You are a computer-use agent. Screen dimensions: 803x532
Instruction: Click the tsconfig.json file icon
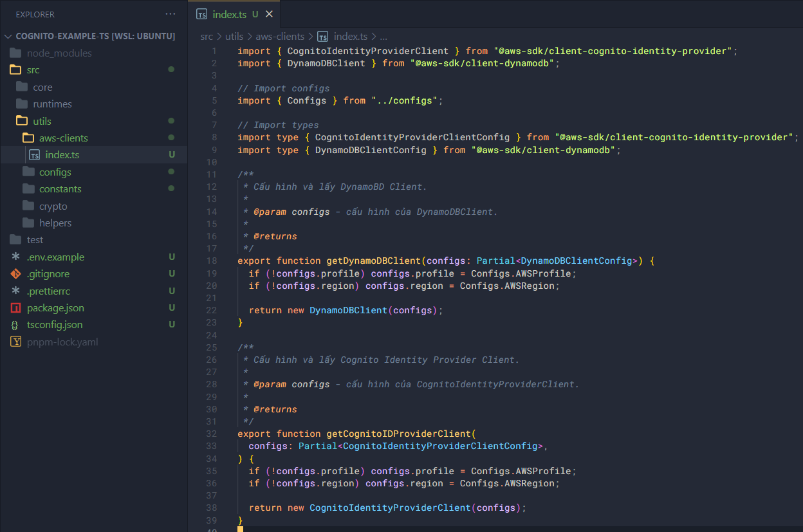coord(16,325)
